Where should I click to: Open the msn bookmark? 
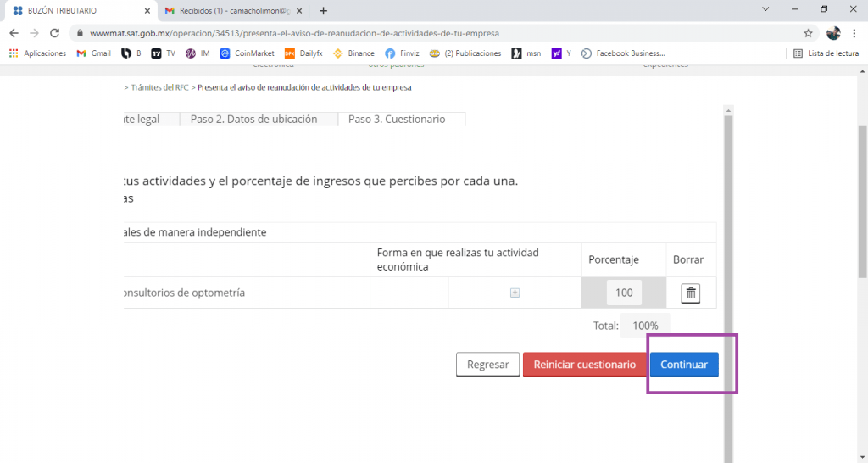point(526,53)
